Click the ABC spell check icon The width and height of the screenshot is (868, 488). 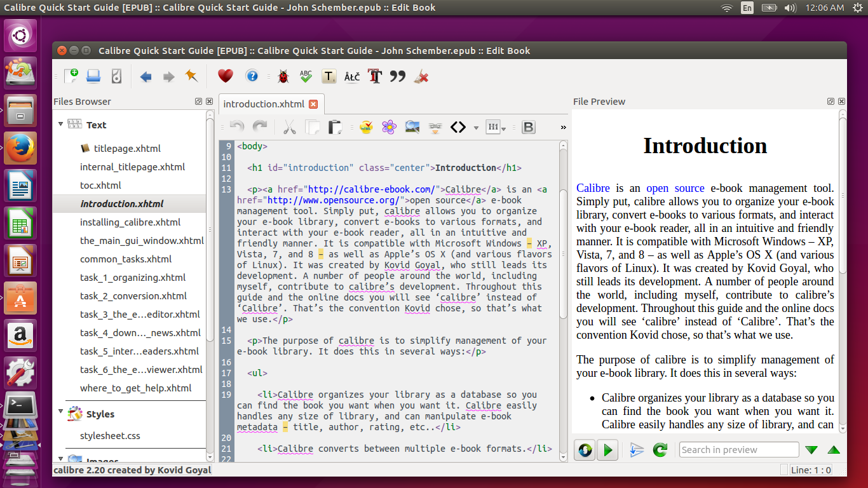pyautogui.click(x=306, y=76)
